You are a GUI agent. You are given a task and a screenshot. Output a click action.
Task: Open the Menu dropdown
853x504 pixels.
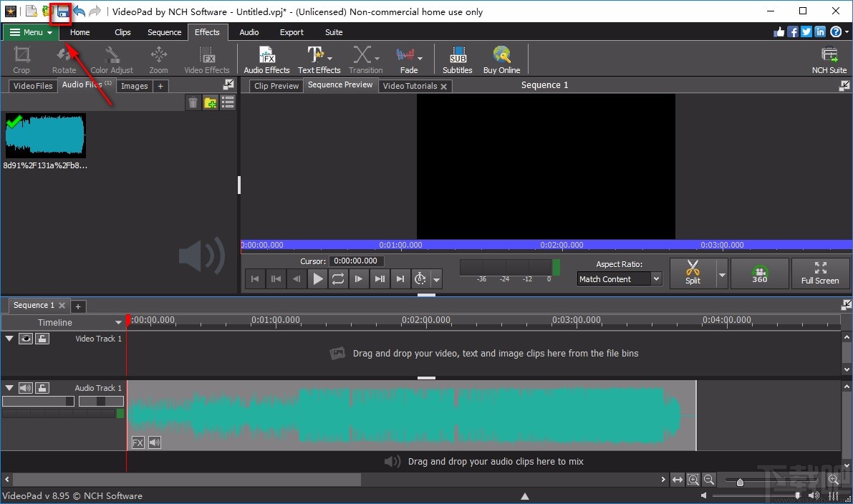click(29, 31)
